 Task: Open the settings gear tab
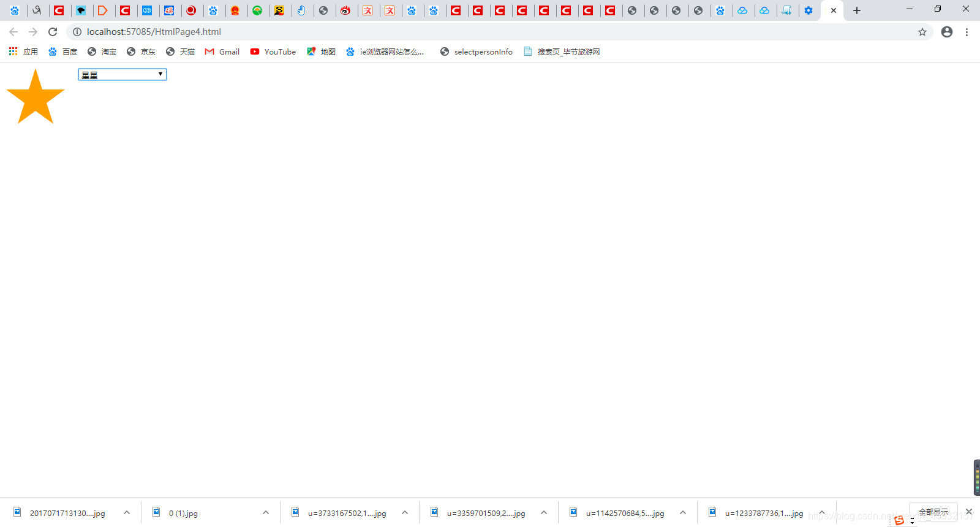tap(809, 10)
